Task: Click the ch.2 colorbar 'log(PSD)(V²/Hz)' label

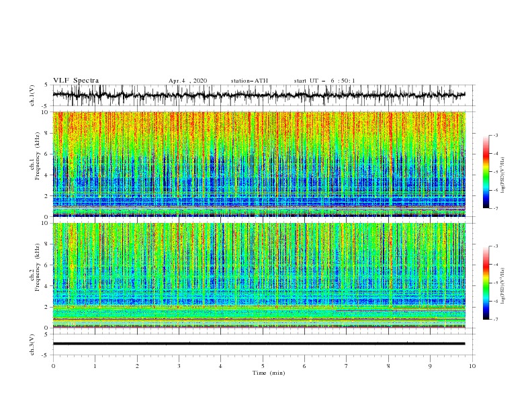Action: (503, 286)
